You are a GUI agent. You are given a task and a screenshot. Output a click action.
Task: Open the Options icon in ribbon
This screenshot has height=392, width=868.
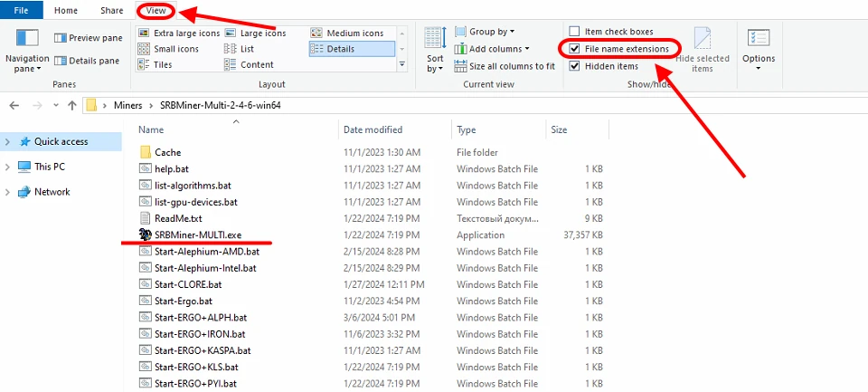(x=758, y=39)
